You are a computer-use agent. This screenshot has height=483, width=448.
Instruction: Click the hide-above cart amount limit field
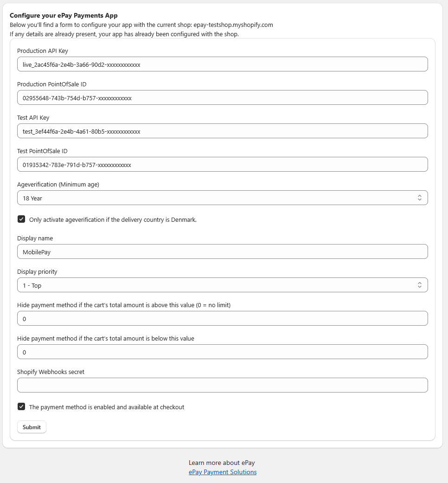point(223,318)
